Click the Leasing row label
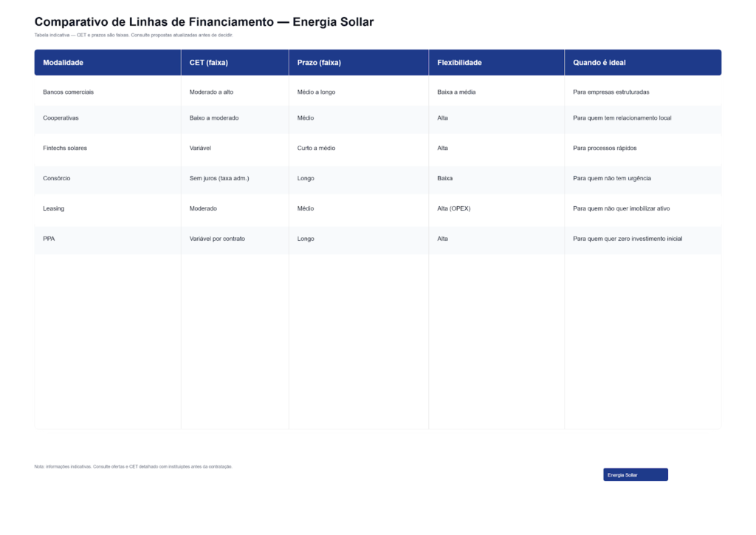Screen dimensions: 756x535 tap(54, 208)
